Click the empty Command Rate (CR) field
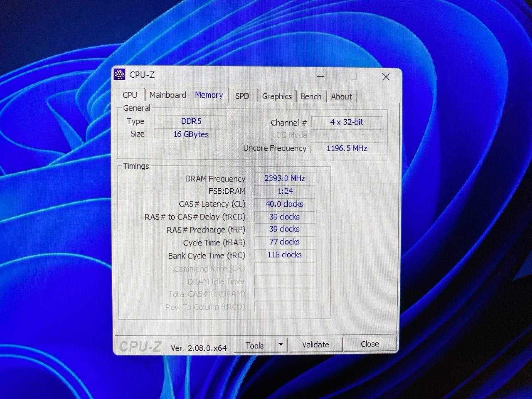 coord(285,268)
